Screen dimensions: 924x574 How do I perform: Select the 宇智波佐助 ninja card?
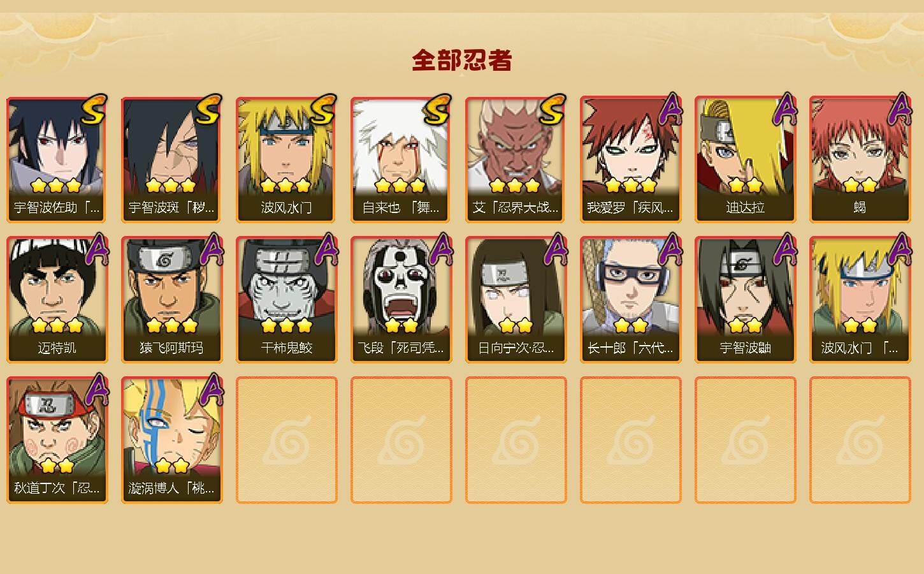(57, 159)
